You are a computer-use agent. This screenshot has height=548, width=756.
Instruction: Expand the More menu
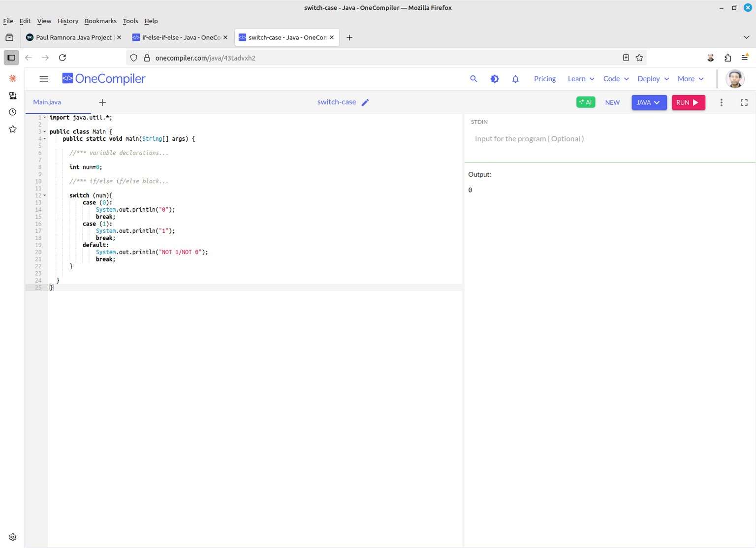pyautogui.click(x=691, y=79)
